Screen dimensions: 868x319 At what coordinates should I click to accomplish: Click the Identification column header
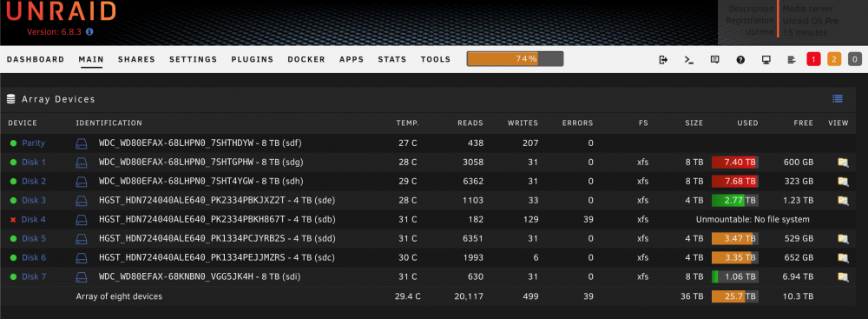(x=109, y=123)
